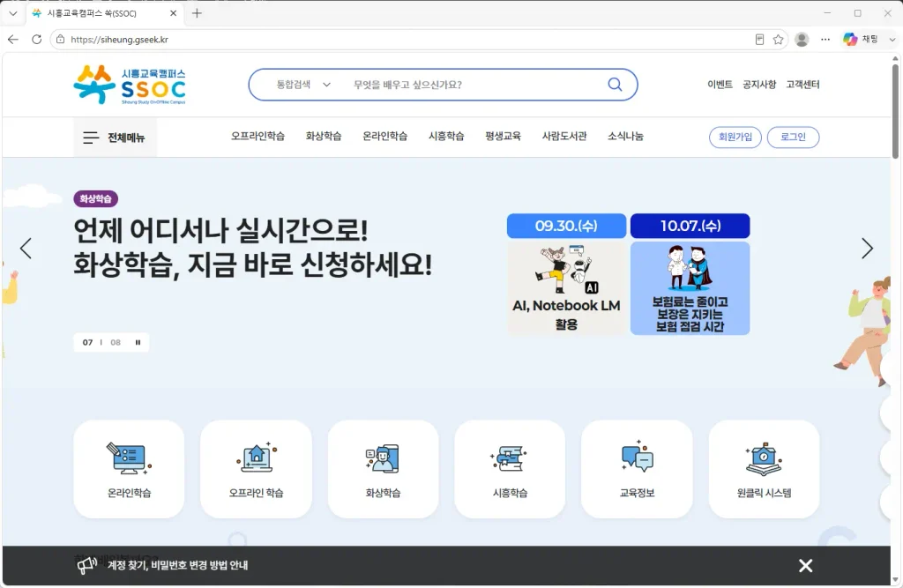Open the 온라인학습 navigation menu
Image resolution: width=903 pixels, height=588 pixels.
pos(384,137)
